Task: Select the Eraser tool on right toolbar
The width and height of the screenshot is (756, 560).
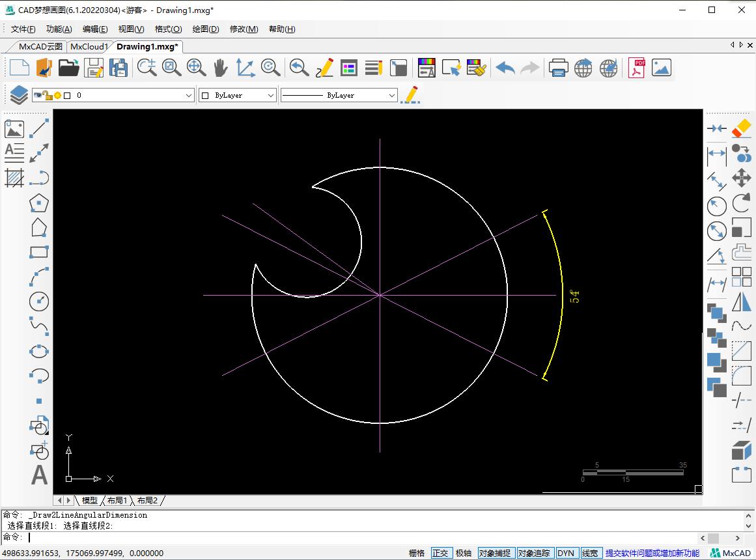Action: click(741, 130)
